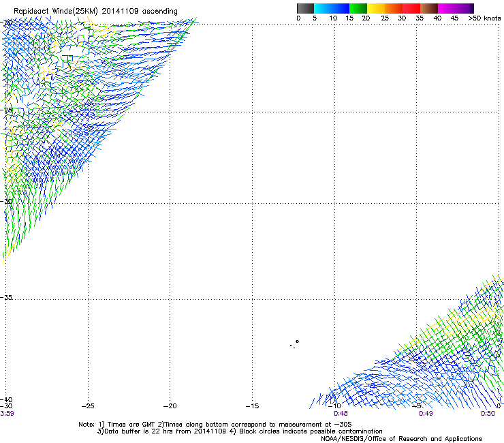Click the 'NOAA/NESDIS/Office of Research and Applications' credit

(x=401, y=439)
